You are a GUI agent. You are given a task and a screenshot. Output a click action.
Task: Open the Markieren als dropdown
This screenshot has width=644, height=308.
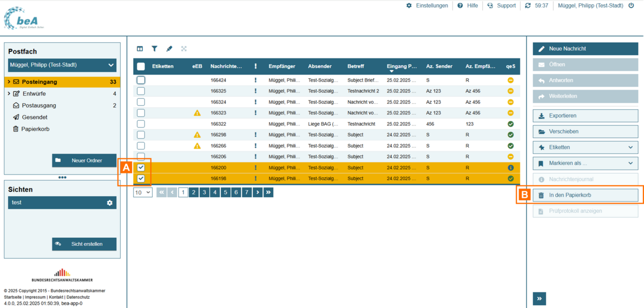point(585,163)
